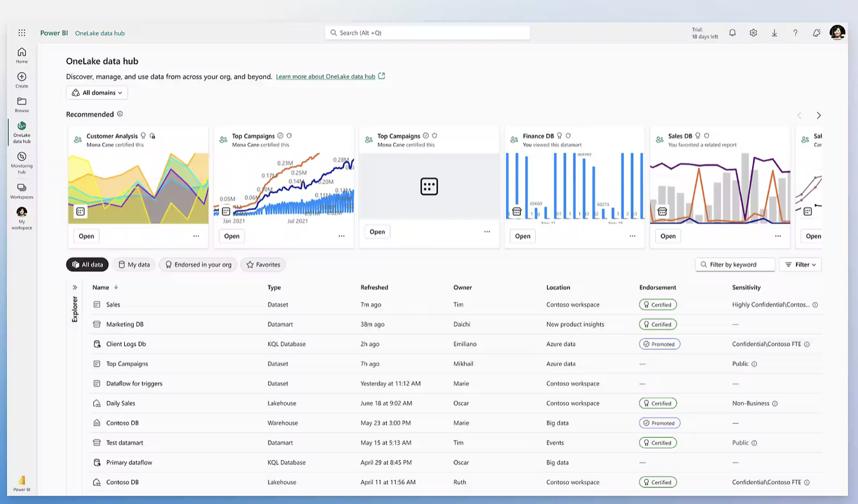Toggle the Endorsed in your org filter

tap(197, 264)
